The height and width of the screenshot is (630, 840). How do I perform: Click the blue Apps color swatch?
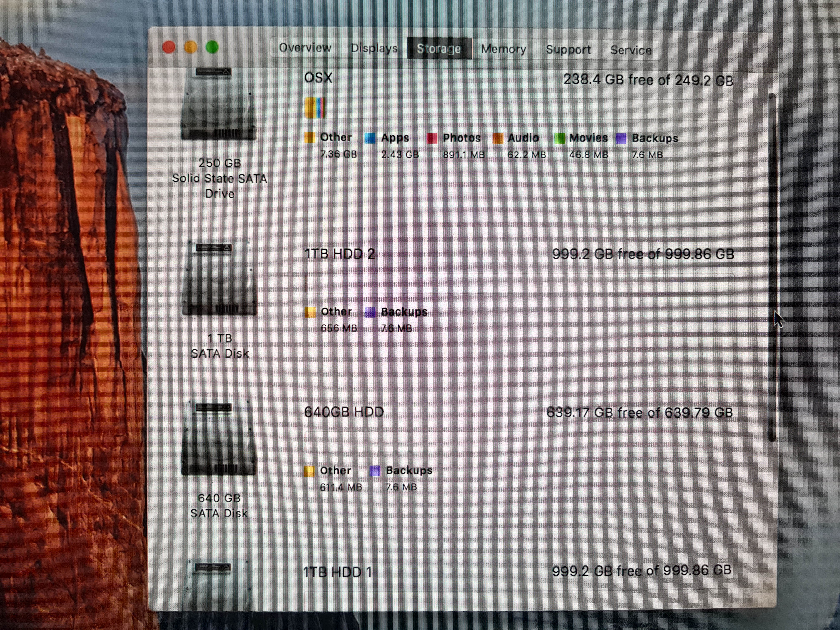coord(370,138)
